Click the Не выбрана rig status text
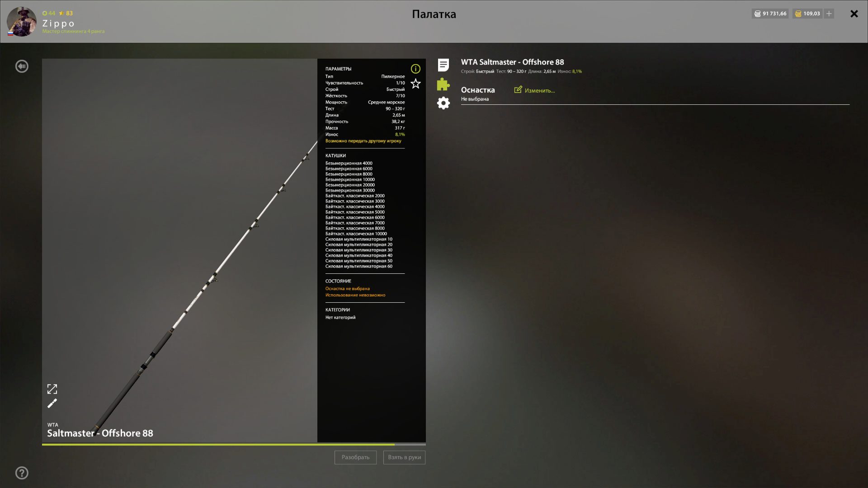Image resolution: width=868 pixels, height=488 pixels. [x=475, y=99]
